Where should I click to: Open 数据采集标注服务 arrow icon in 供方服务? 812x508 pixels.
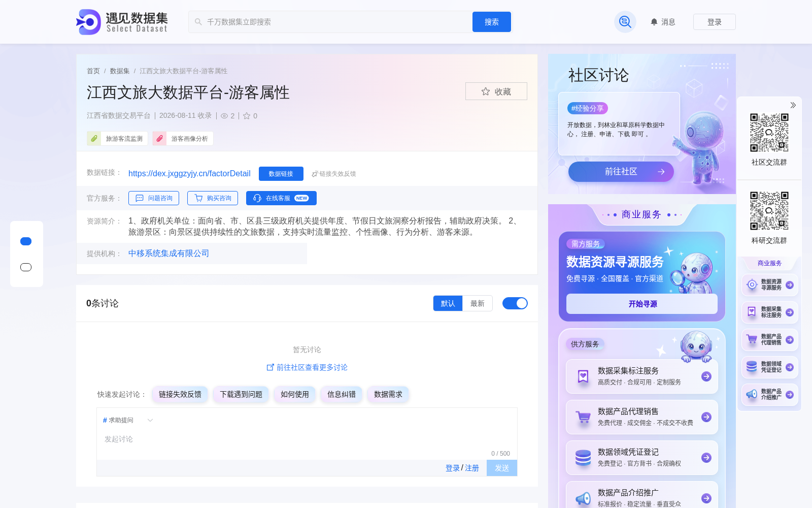tap(706, 376)
